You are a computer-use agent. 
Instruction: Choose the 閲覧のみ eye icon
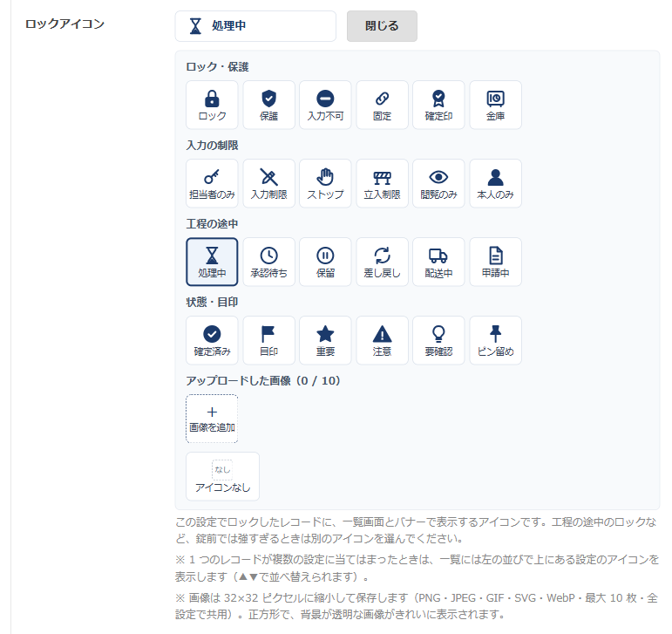[438, 183]
